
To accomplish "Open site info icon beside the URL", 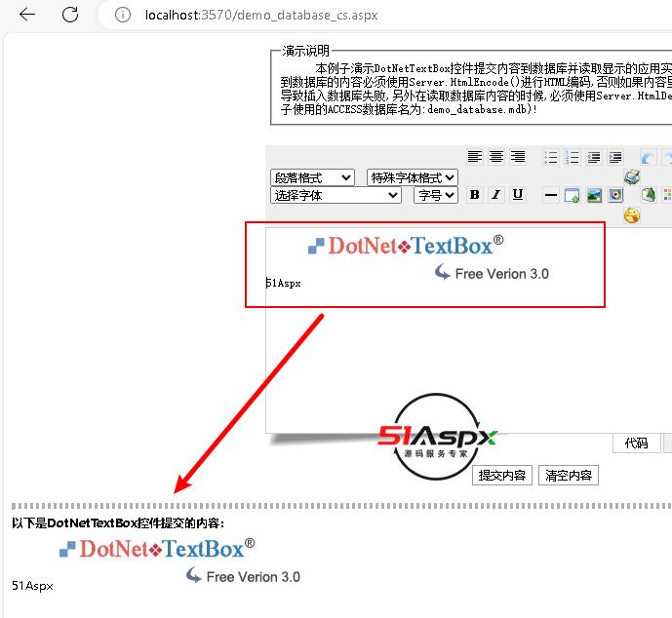I will click(123, 15).
